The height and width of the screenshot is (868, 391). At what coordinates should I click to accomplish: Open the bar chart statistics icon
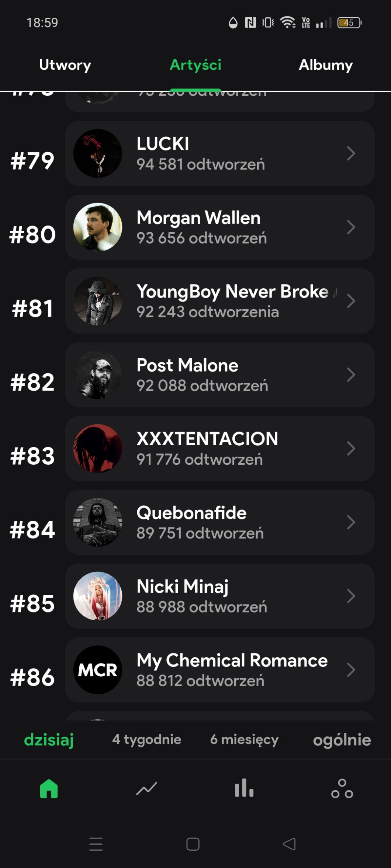point(244,788)
